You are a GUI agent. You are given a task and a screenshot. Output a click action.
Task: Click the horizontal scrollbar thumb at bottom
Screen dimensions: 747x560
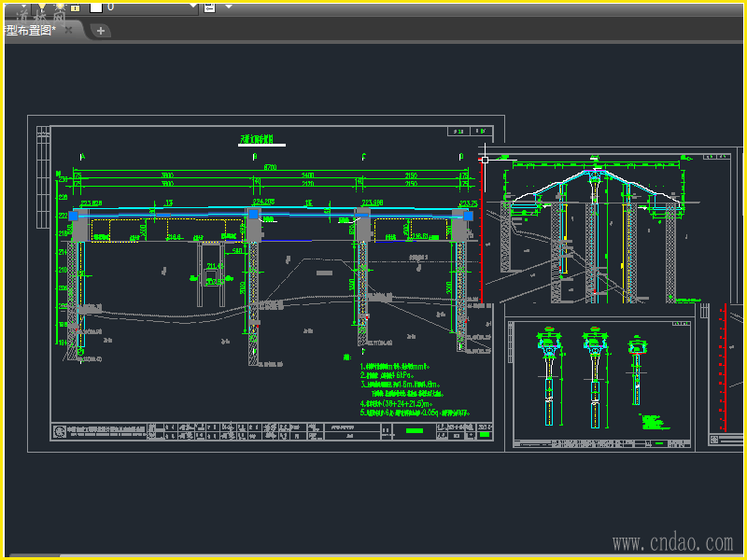pyautogui.click(x=33, y=555)
